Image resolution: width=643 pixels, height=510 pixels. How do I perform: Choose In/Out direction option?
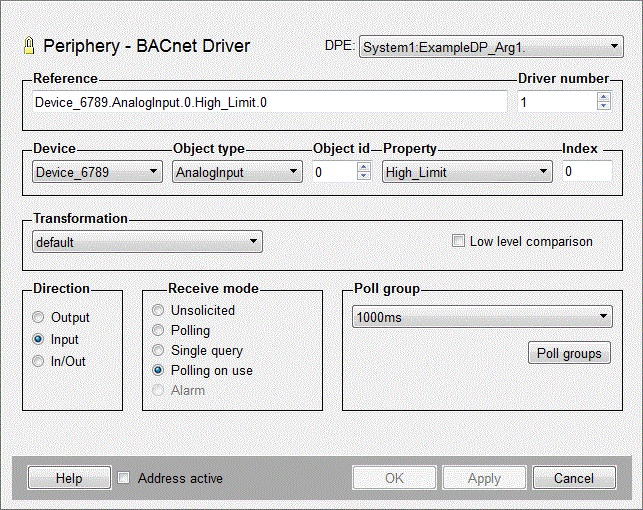click(38, 361)
